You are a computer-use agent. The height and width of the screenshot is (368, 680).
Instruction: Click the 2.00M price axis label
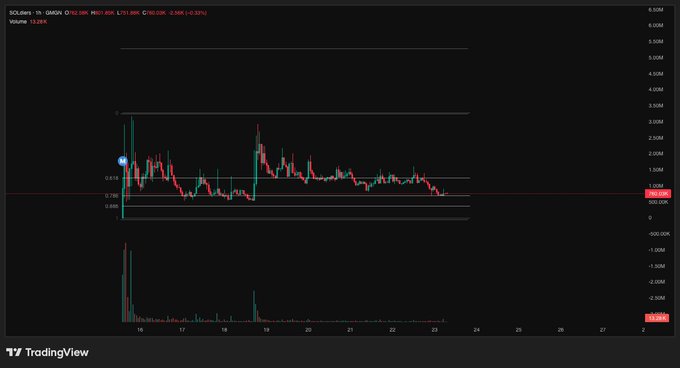pyautogui.click(x=656, y=154)
